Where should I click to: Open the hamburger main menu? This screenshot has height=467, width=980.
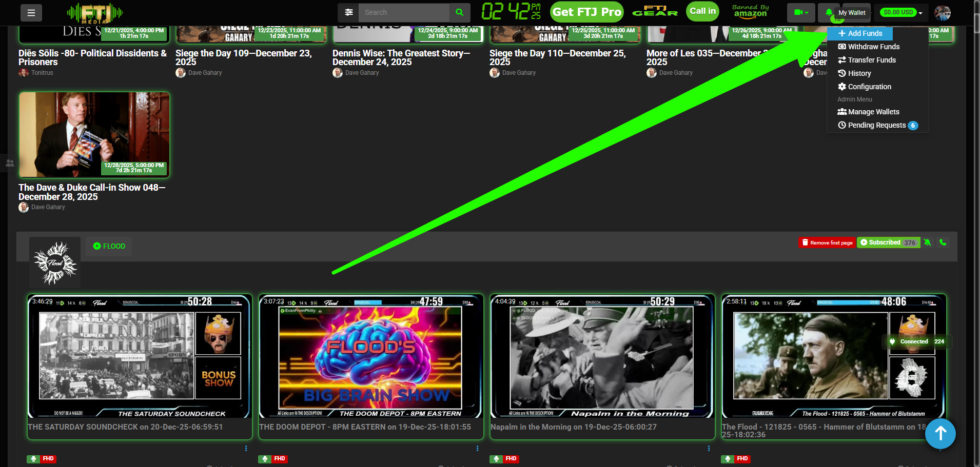[x=31, y=13]
